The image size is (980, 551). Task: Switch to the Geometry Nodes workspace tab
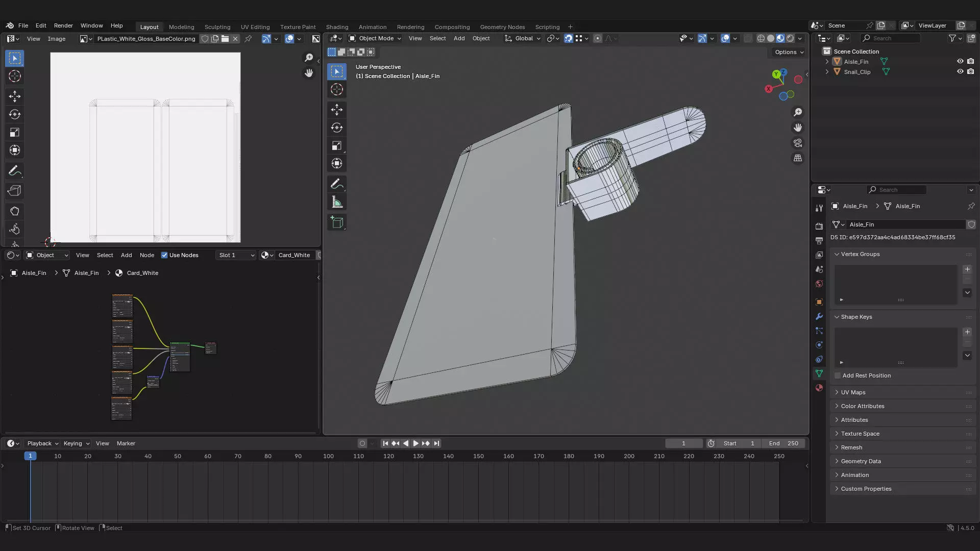(502, 27)
